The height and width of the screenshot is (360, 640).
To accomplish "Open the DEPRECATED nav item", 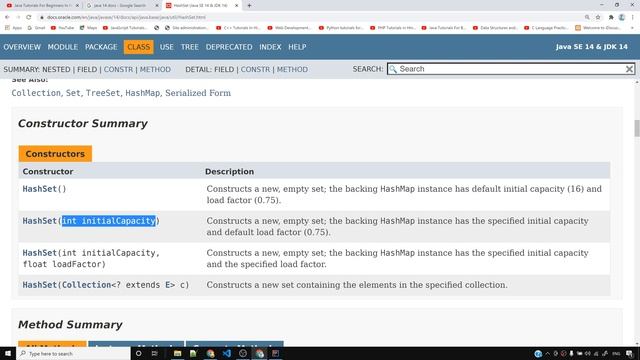I will [x=229, y=47].
